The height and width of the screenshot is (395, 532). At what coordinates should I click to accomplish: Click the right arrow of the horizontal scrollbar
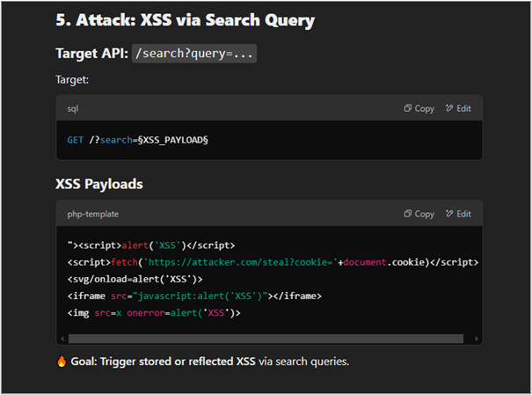coord(477,338)
